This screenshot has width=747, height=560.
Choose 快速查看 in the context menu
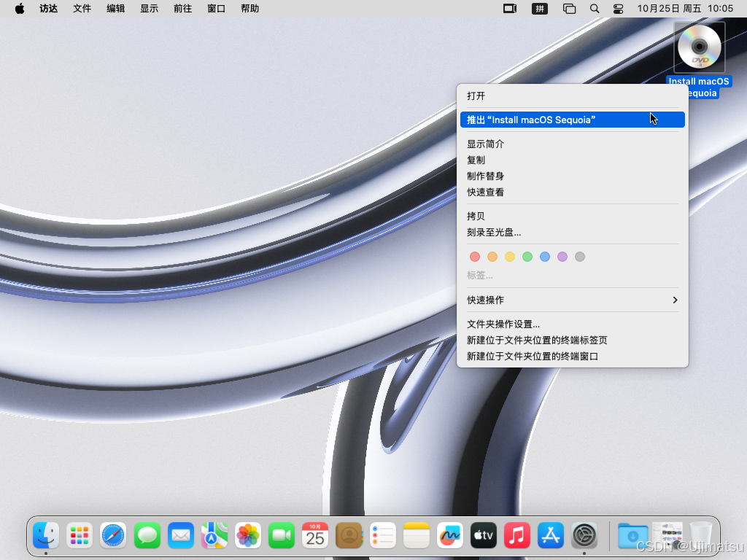click(572, 192)
